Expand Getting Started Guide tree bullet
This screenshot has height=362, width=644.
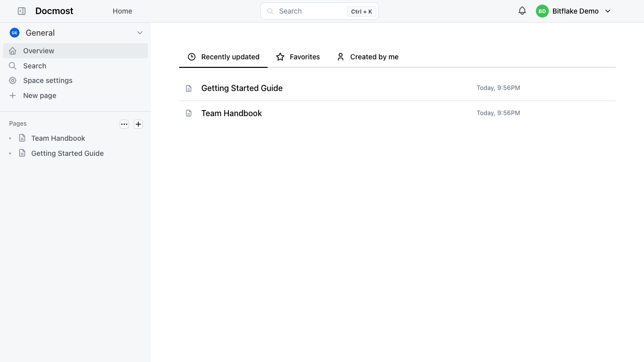click(x=10, y=153)
